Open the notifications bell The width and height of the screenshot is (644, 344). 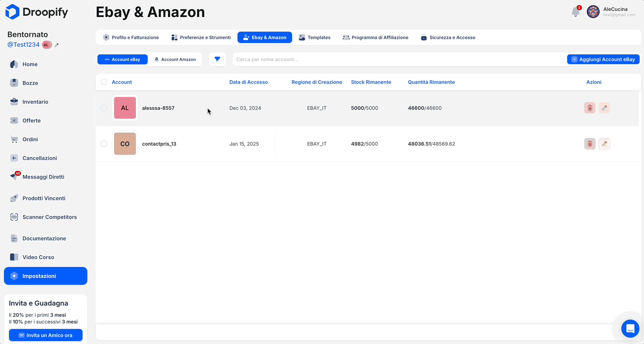coord(576,12)
